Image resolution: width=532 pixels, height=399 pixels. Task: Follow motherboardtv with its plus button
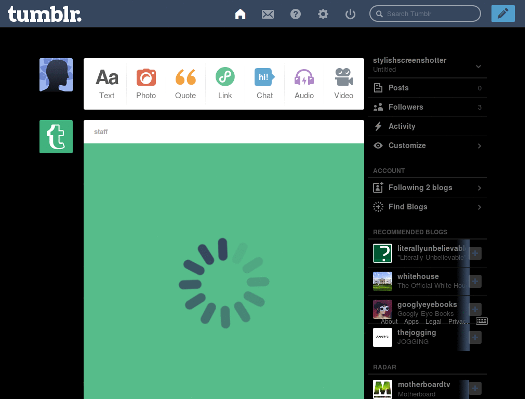pyautogui.click(x=475, y=389)
